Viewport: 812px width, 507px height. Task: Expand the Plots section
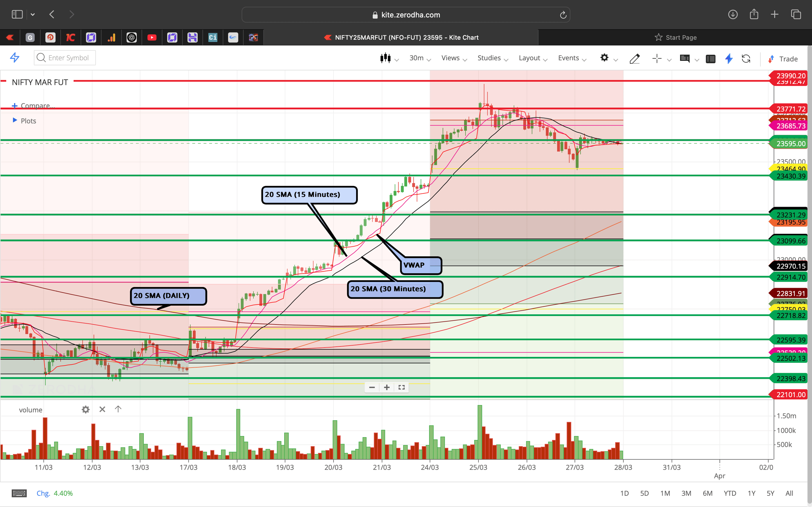pos(28,121)
